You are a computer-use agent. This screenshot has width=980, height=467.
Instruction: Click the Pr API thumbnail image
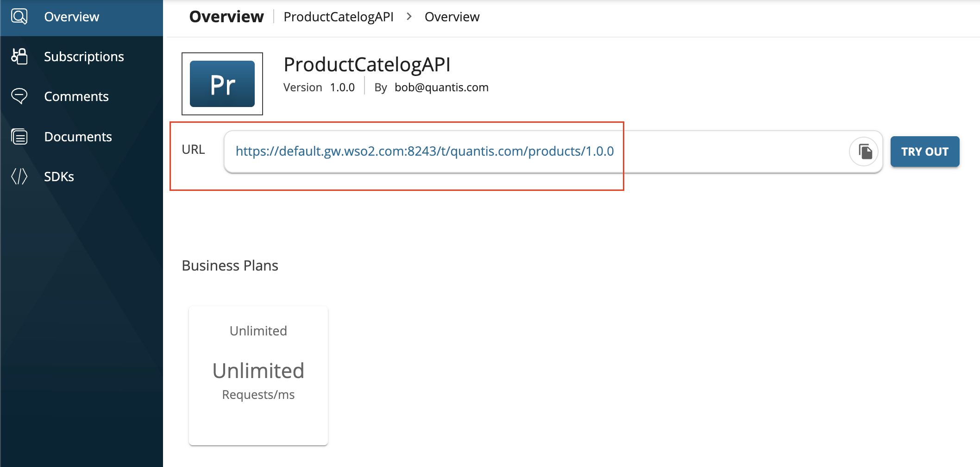pos(222,84)
